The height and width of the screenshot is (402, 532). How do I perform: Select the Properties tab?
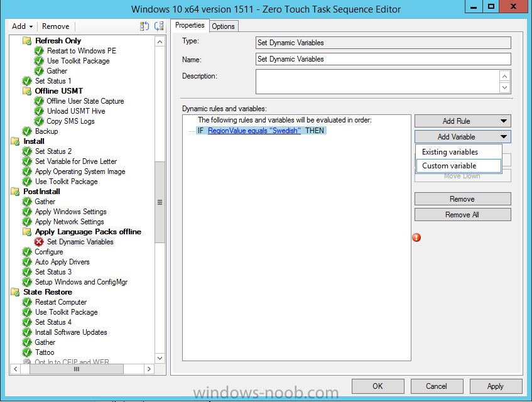[190, 26]
